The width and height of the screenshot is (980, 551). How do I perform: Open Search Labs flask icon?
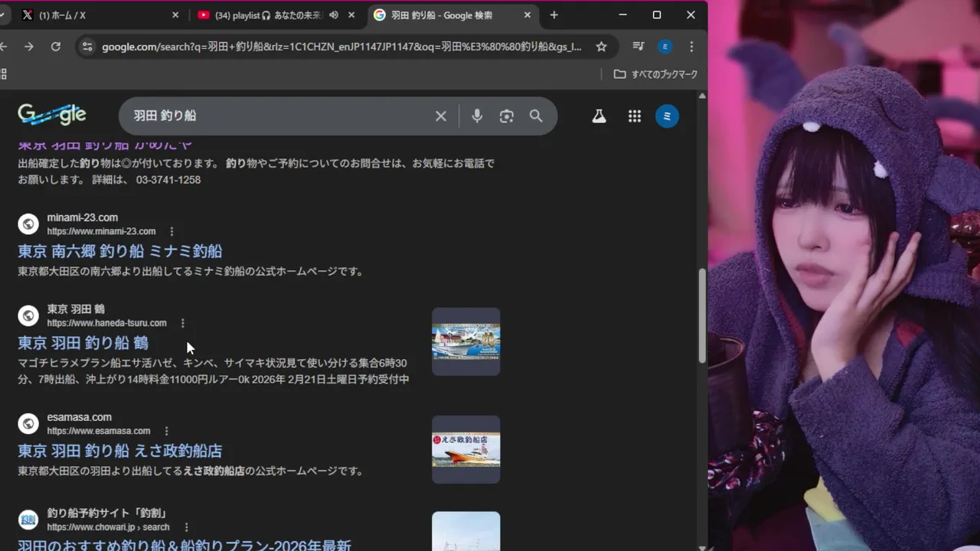coord(599,116)
